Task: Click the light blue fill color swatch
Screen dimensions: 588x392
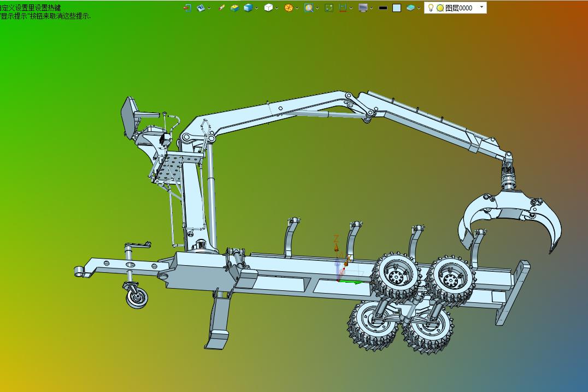Action: 396,8
